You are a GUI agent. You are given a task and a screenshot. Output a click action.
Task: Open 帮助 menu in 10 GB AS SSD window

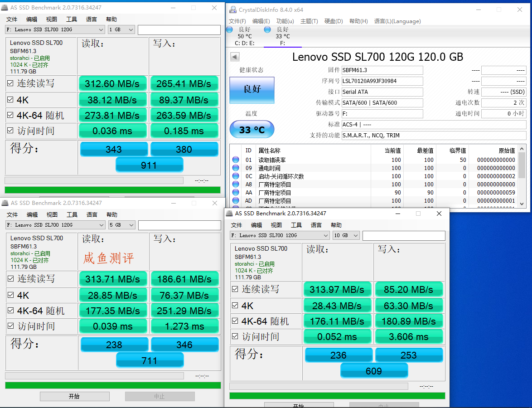336,225
